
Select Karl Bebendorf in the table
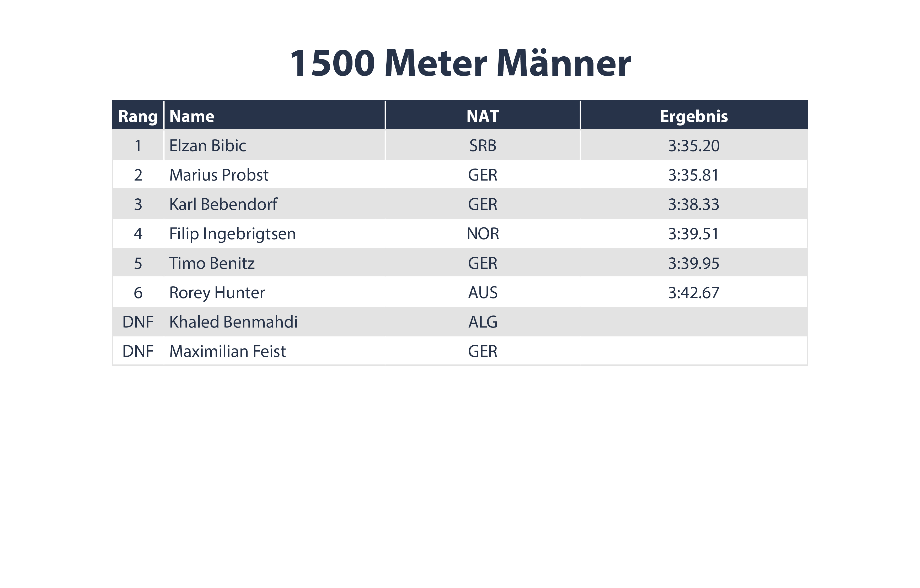(223, 204)
